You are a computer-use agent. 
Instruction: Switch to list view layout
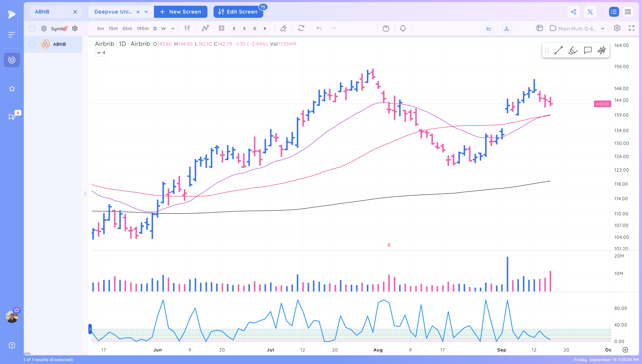point(614,12)
